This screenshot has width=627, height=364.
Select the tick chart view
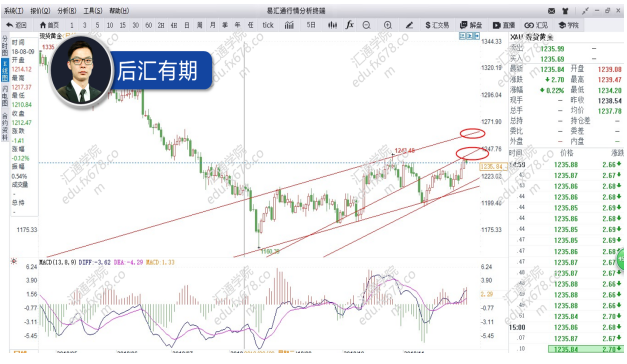[x=268, y=25]
